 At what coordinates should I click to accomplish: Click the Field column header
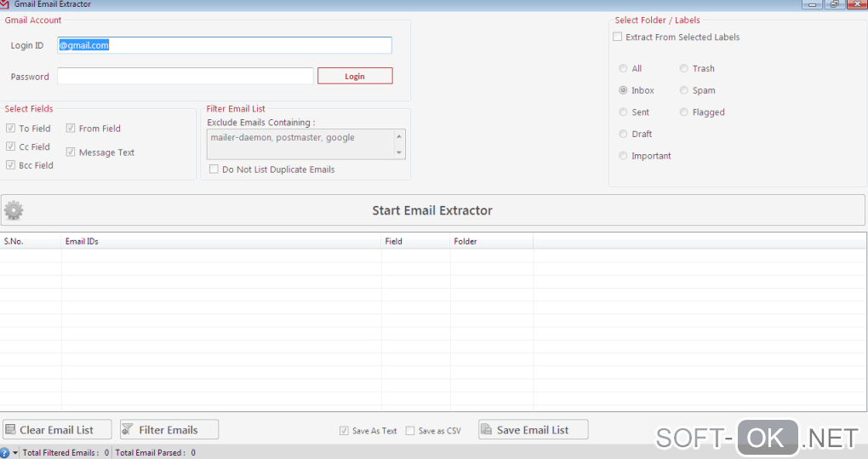pos(415,241)
